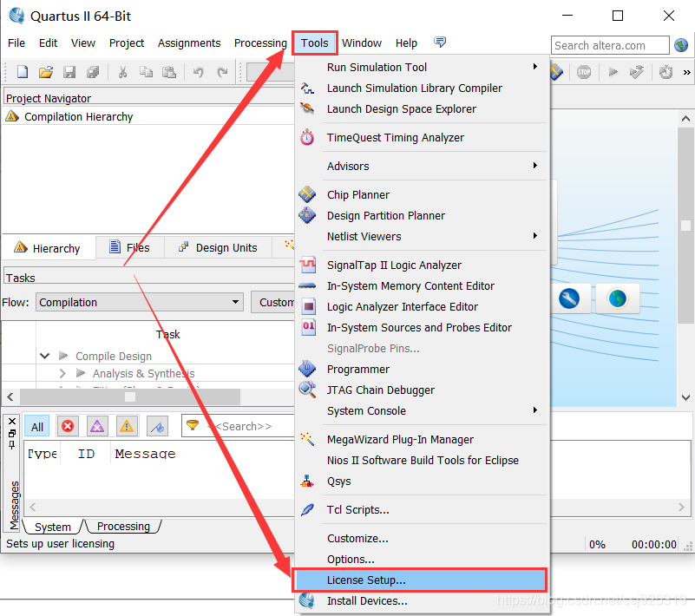Expand the Advisors submenu
The width and height of the screenshot is (695, 616).
535,166
